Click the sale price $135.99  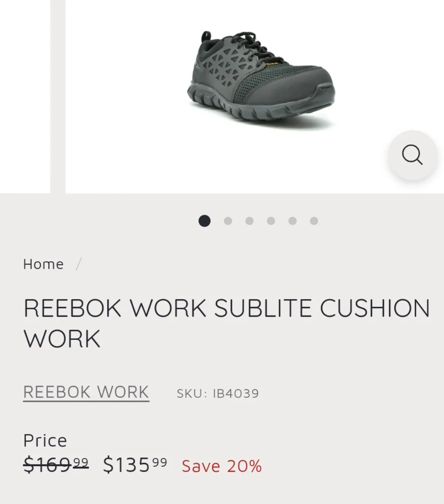134,465
